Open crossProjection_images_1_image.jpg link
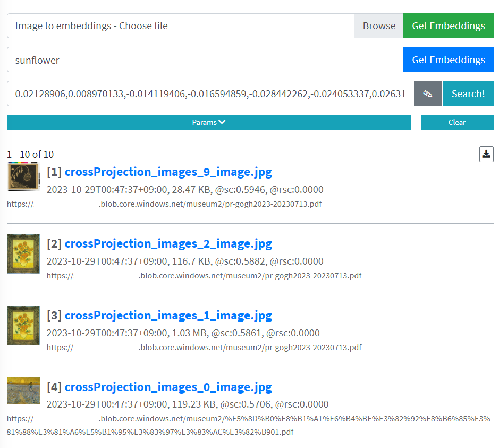Image resolution: width=499 pixels, height=448 pixels. [168, 315]
